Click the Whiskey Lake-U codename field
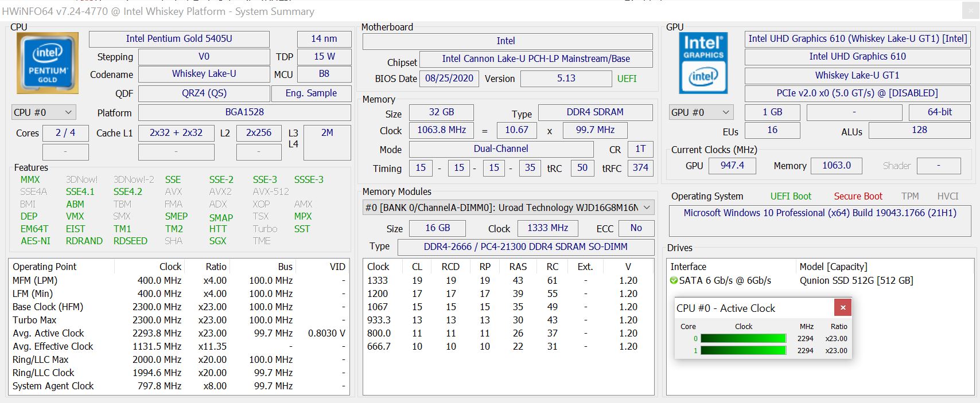The width and height of the screenshot is (980, 403). (204, 74)
